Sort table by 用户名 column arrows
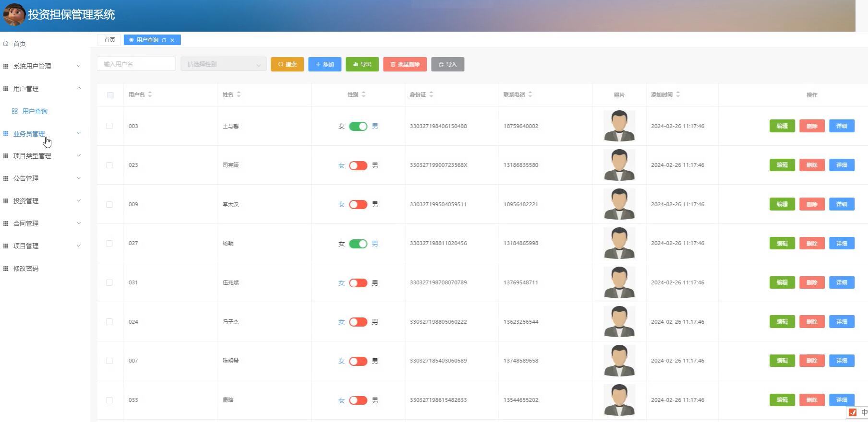Image resolution: width=868 pixels, height=422 pixels. pyautogui.click(x=150, y=94)
